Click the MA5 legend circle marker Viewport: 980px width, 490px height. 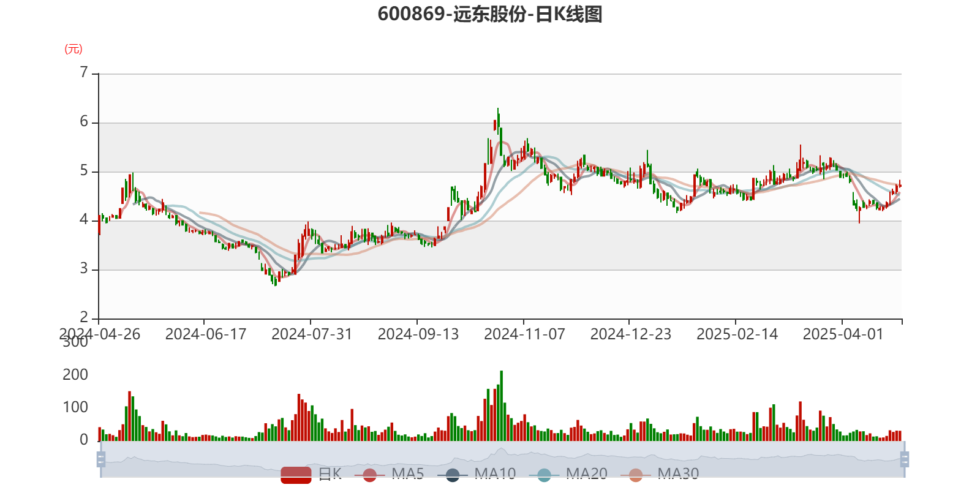[x=369, y=475]
